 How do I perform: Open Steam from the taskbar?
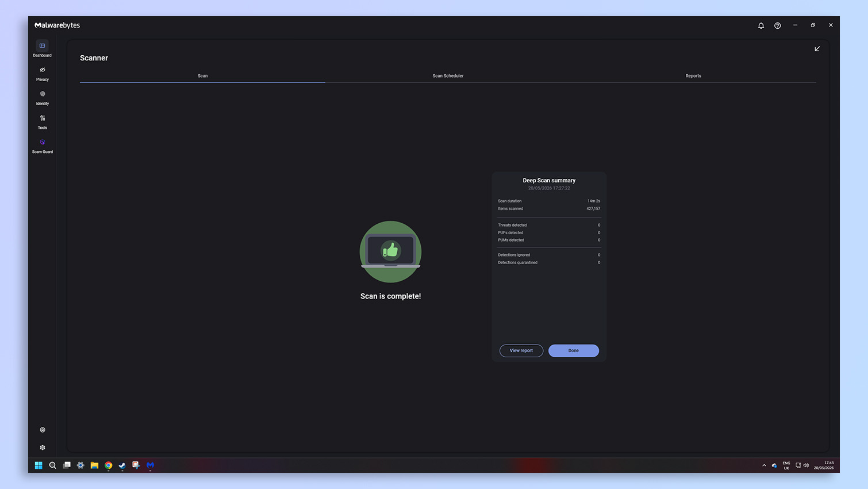click(x=122, y=465)
